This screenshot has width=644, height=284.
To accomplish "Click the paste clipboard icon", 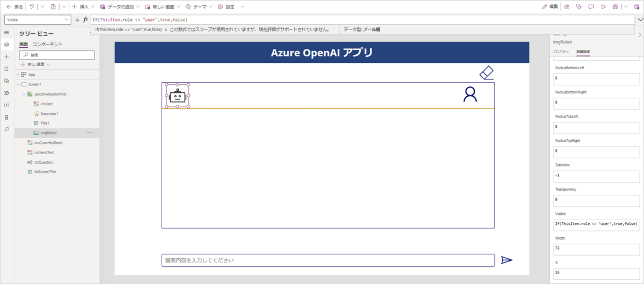I will click(53, 7).
